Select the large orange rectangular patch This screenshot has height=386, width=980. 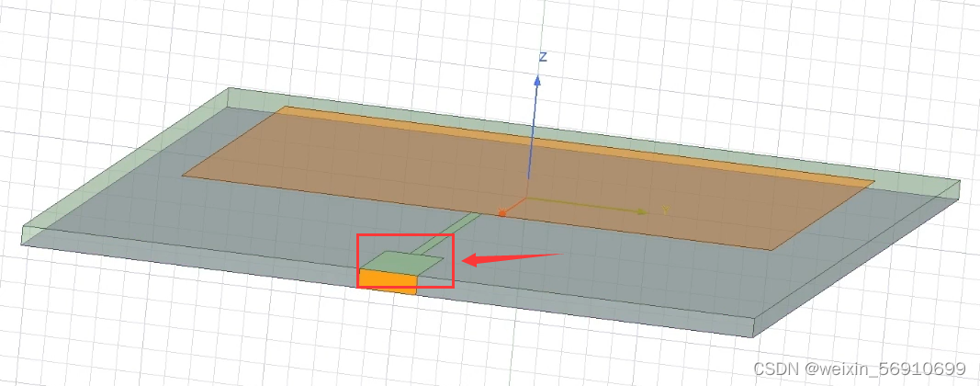click(x=528, y=177)
